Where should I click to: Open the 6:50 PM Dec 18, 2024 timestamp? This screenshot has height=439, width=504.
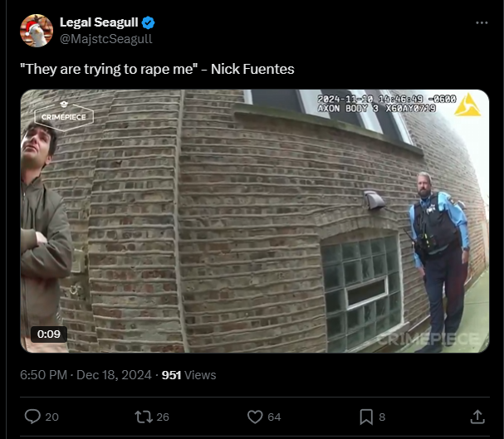(86, 375)
